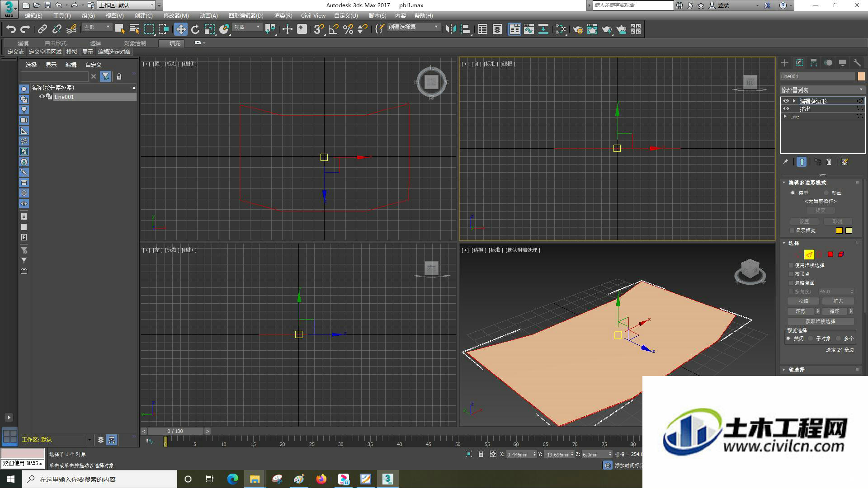Screen dimensions: 868x489
Task: Open the 渲染(R) menu
Action: click(x=283, y=16)
